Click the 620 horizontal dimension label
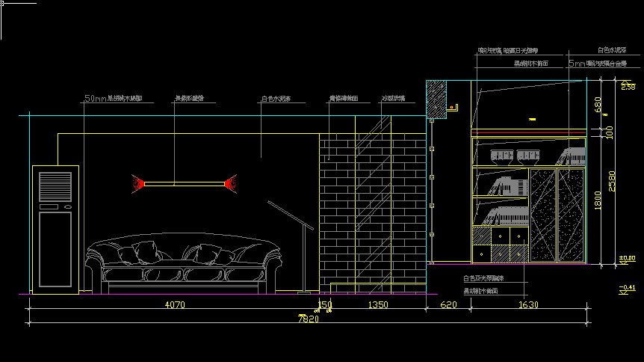This screenshot has width=644, height=362. 448,304
